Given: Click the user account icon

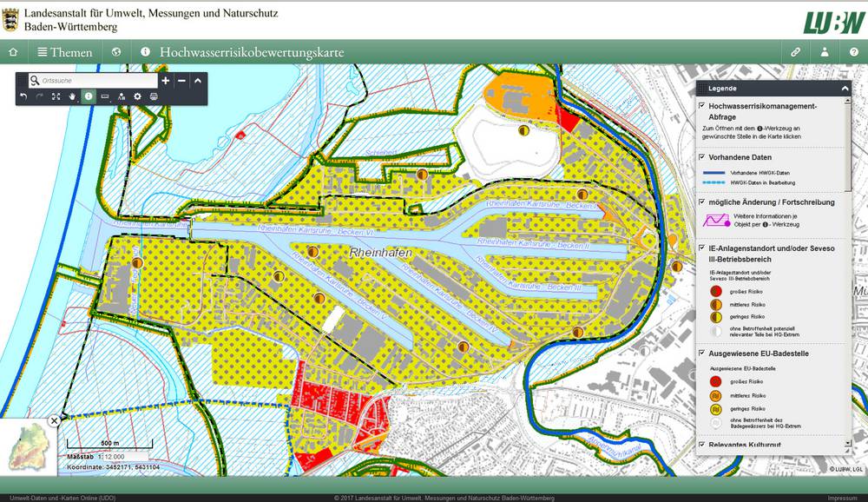Looking at the screenshot, I should click(x=825, y=52).
